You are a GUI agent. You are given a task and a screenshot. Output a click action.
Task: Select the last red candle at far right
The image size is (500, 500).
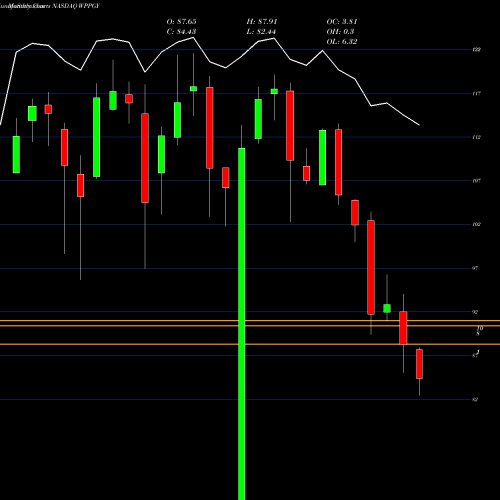pos(419,364)
